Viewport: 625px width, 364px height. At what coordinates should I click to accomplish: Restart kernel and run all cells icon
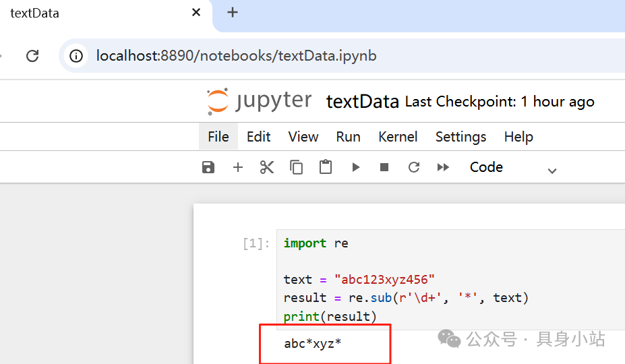click(443, 167)
